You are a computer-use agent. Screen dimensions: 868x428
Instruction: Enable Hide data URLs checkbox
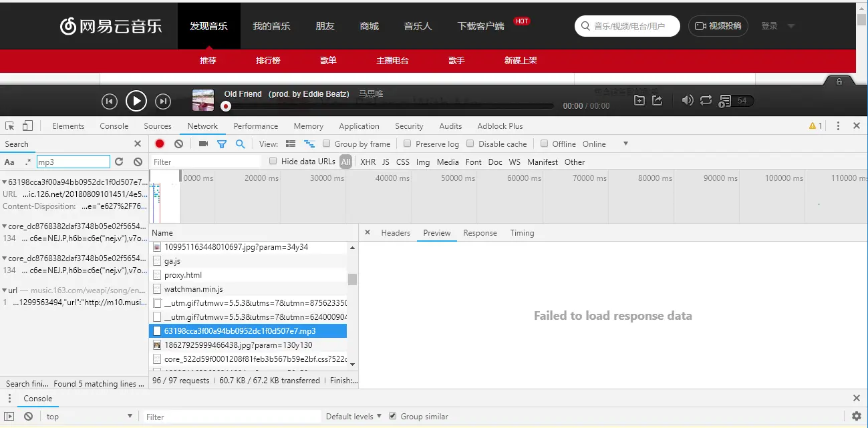click(x=273, y=161)
